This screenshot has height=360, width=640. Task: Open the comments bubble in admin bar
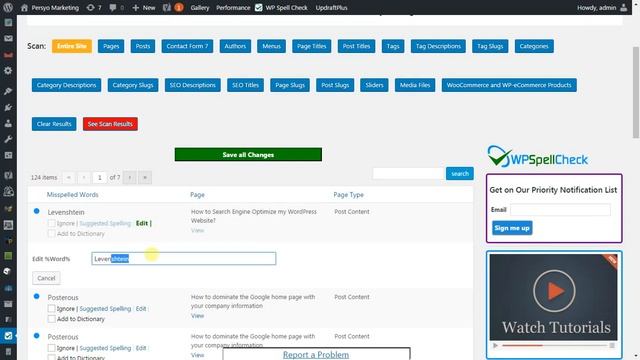click(x=116, y=7)
